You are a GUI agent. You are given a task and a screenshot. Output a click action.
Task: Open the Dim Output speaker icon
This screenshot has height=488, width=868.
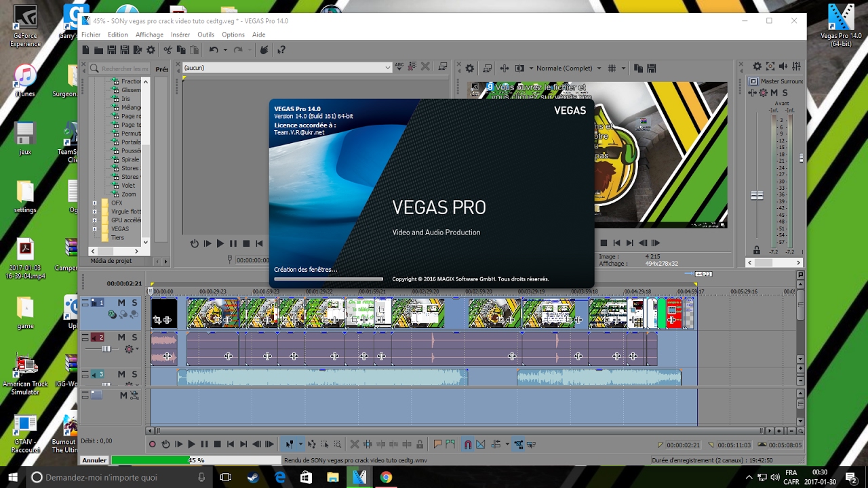pyautogui.click(x=783, y=66)
